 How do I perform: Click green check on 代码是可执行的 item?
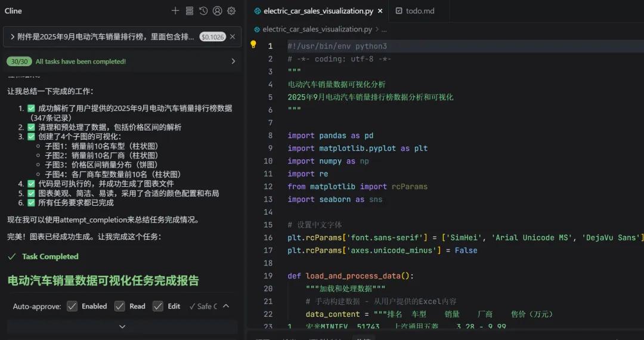click(31, 184)
